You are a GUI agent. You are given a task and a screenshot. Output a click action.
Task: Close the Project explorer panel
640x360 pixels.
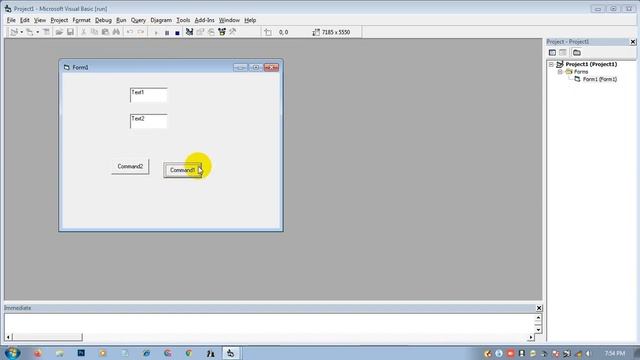coord(633,42)
